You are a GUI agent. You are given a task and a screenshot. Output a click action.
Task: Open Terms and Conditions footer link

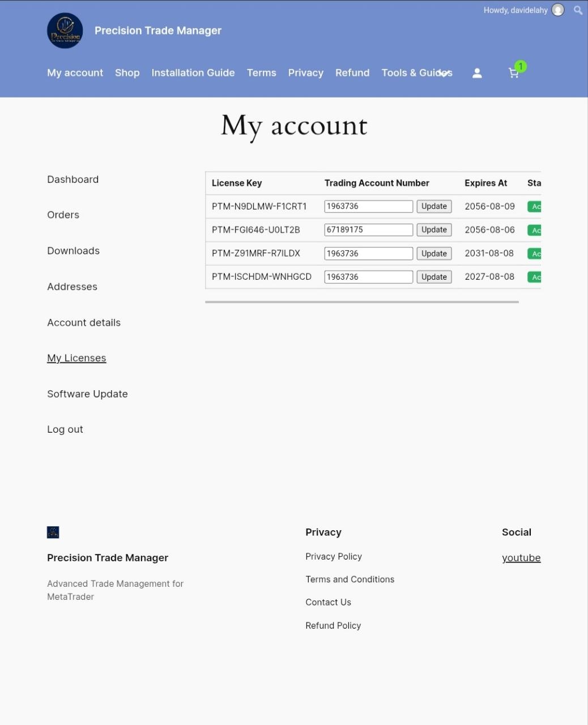[350, 579]
